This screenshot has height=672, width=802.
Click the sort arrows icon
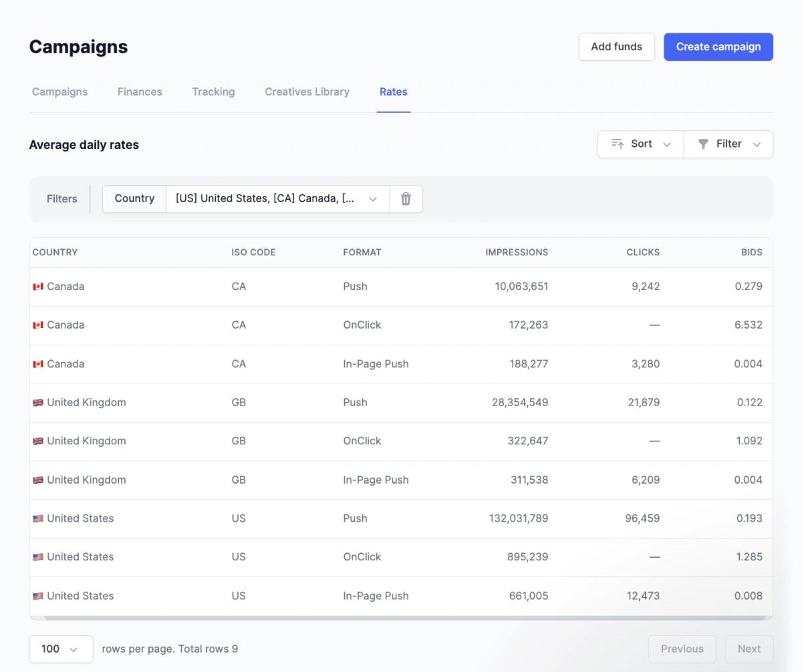click(618, 144)
